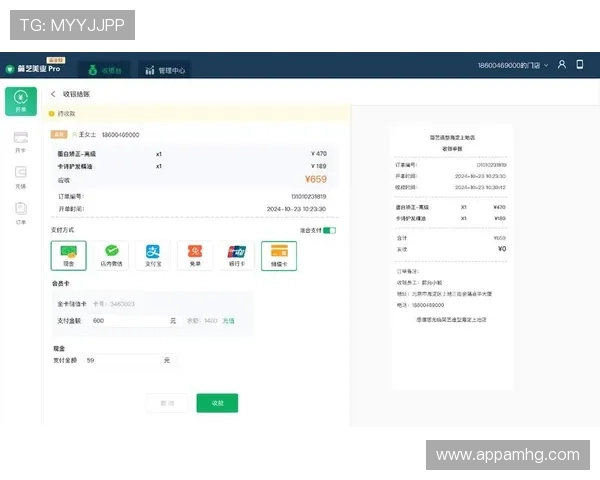The height and width of the screenshot is (480, 600).
Task: Select the WeChat payment method
Action: pyautogui.click(x=111, y=255)
